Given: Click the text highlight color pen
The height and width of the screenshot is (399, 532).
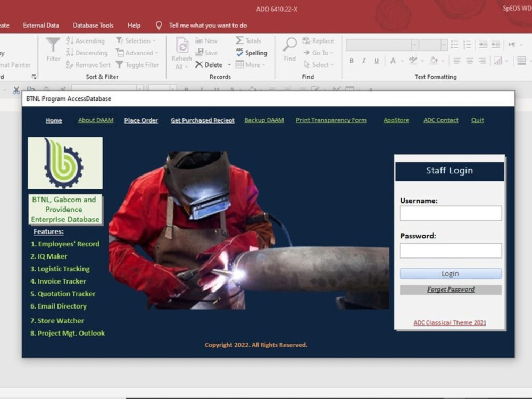Looking at the screenshot, I should pos(413,61).
